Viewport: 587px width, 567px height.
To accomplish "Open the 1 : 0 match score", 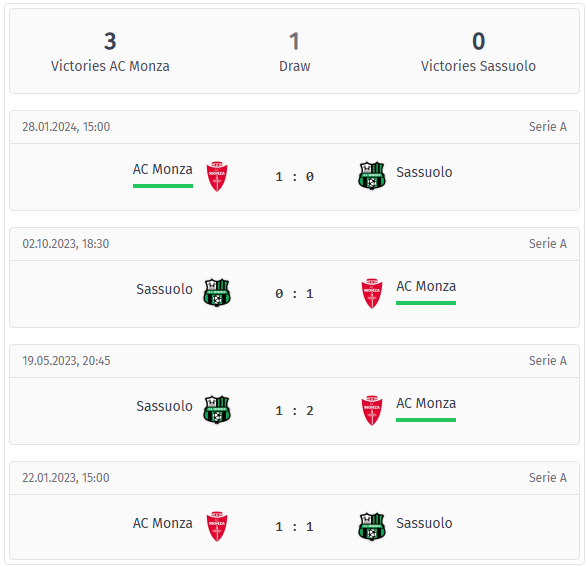I will (294, 177).
